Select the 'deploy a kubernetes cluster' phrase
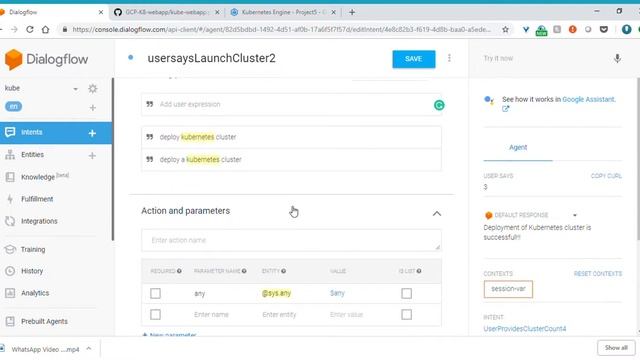 coord(291,160)
